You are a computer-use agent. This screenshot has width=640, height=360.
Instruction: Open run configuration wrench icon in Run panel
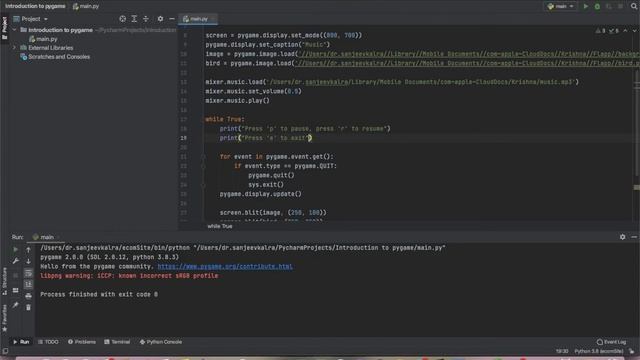click(16, 260)
